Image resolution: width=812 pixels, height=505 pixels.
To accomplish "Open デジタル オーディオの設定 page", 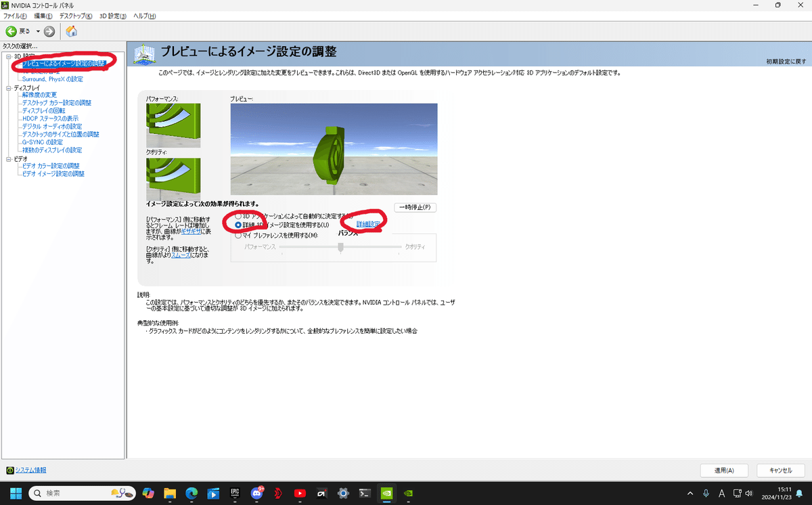I will 51,127.
